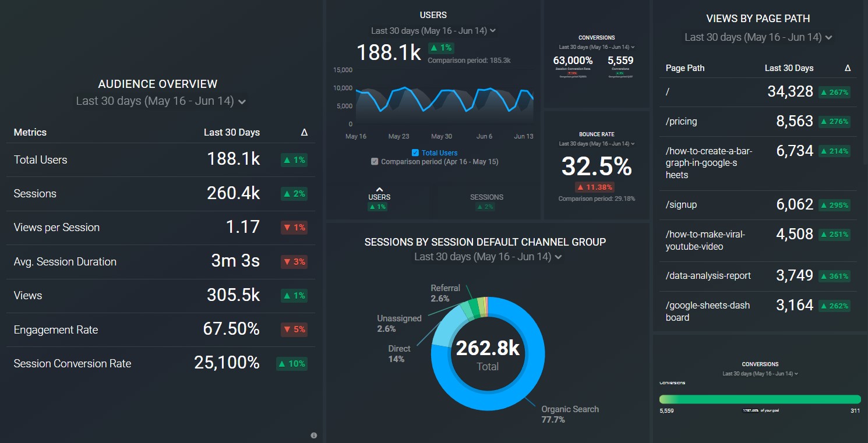This screenshot has height=443, width=868.
Task: Open Views by Page Path date range dropdown
Action: click(758, 37)
